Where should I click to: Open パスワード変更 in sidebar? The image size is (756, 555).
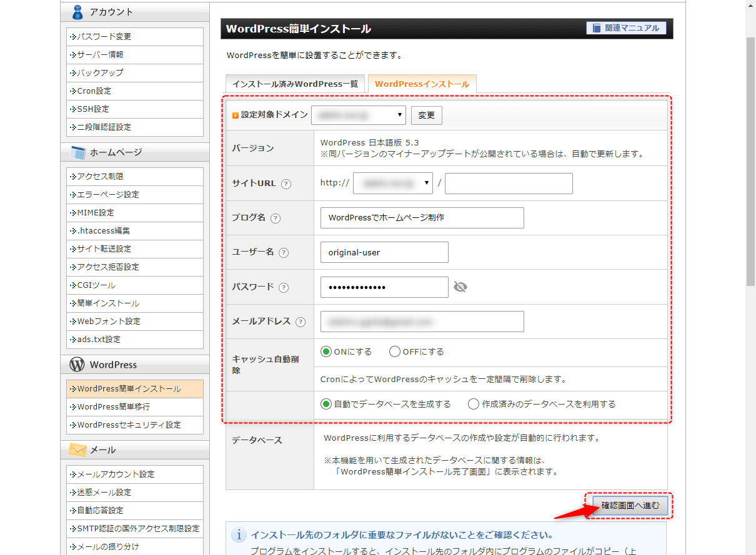(135, 37)
